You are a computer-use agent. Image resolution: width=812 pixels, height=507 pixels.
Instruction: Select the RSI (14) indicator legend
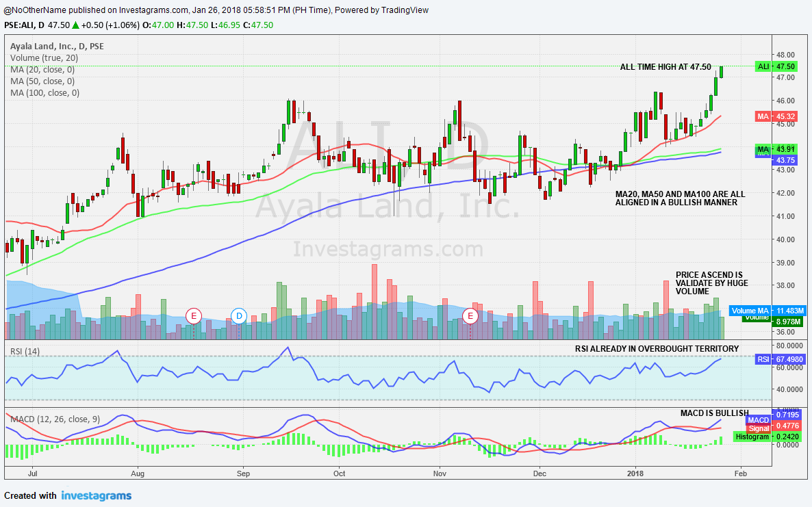25,352
